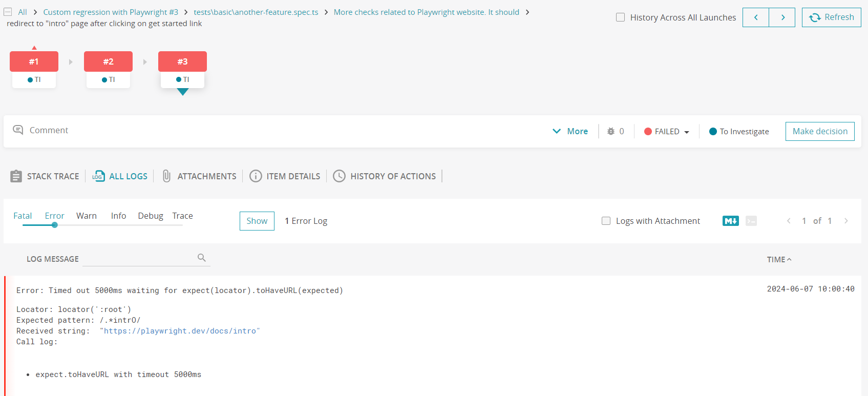Set log level to Trace
The width and height of the screenshot is (868, 396).
(182, 216)
